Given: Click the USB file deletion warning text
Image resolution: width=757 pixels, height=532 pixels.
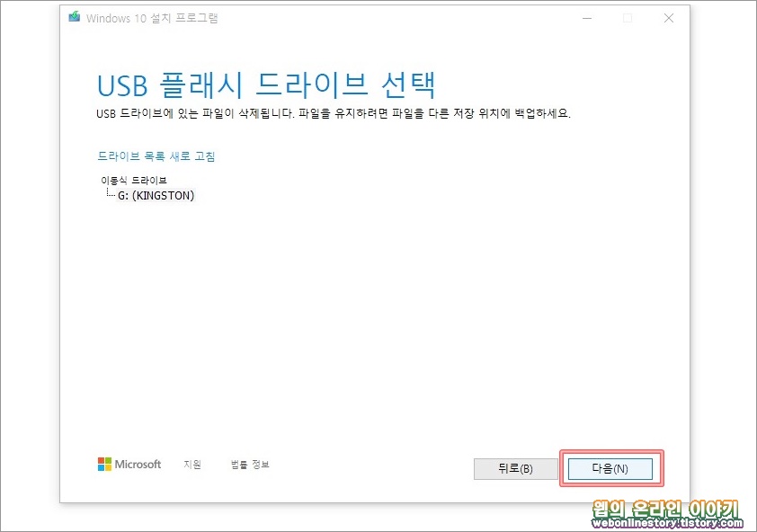Looking at the screenshot, I should click(x=334, y=114).
